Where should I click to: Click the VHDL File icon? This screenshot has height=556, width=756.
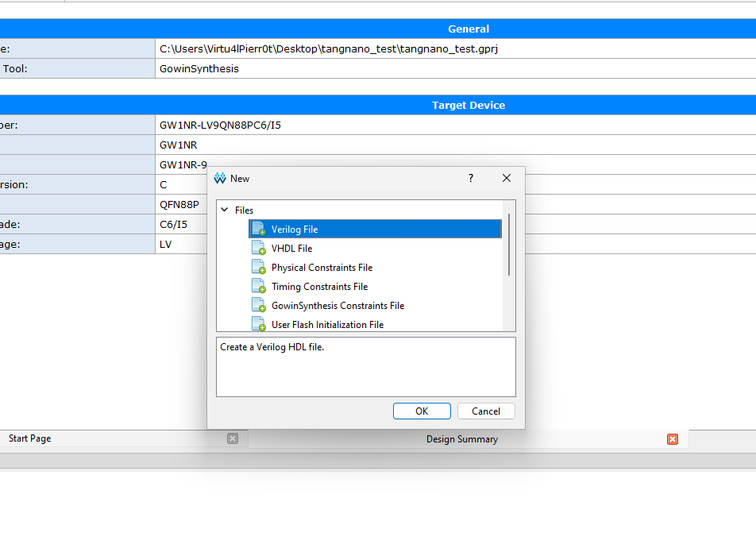point(258,248)
